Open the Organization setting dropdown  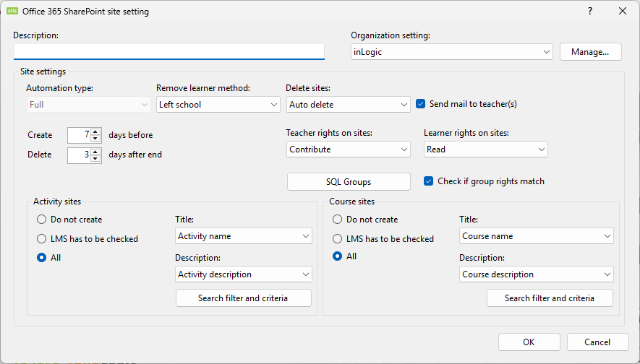tap(452, 52)
